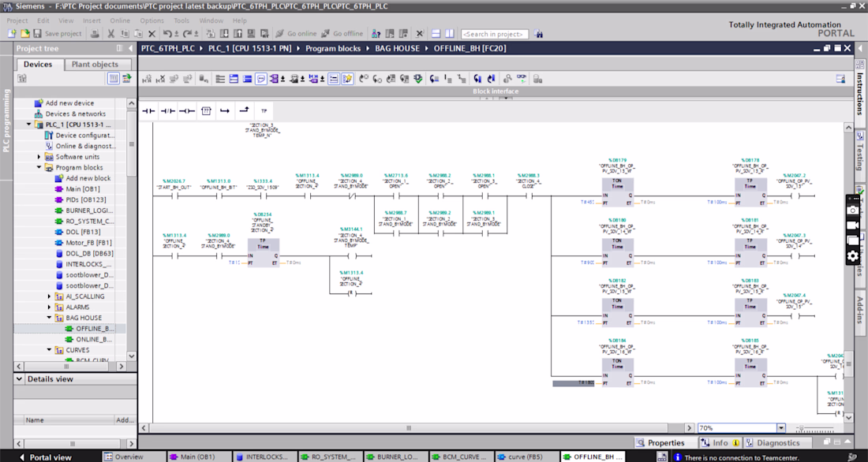Image resolution: width=868 pixels, height=462 pixels.
Task: Insert an empty box instruction
Action: (x=206, y=111)
